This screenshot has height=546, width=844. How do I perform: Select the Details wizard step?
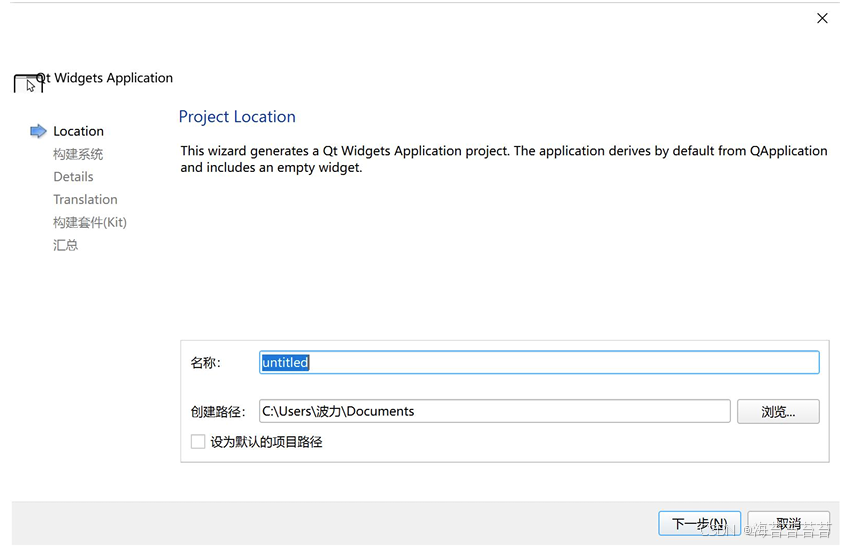pyautogui.click(x=73, y=177)
